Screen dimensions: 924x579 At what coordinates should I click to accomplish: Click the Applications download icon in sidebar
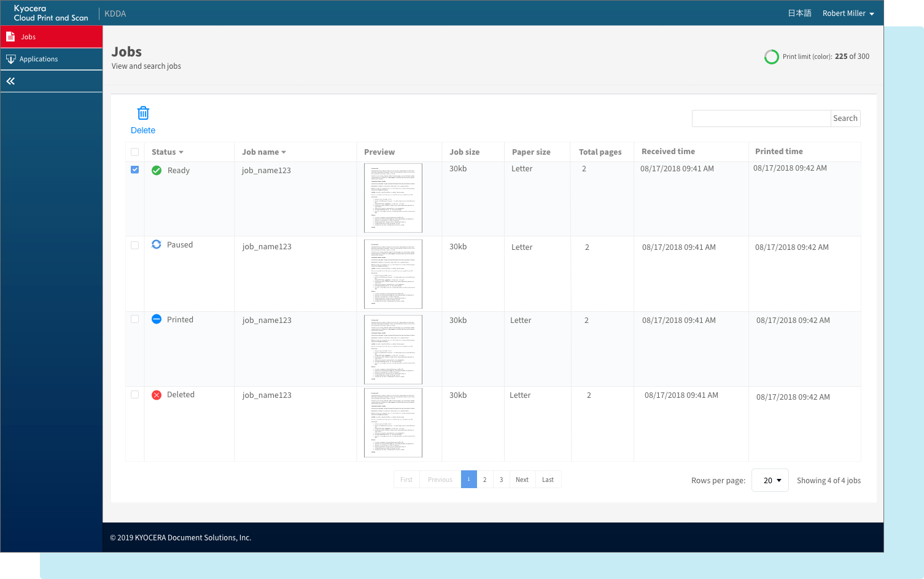(10, 59)
